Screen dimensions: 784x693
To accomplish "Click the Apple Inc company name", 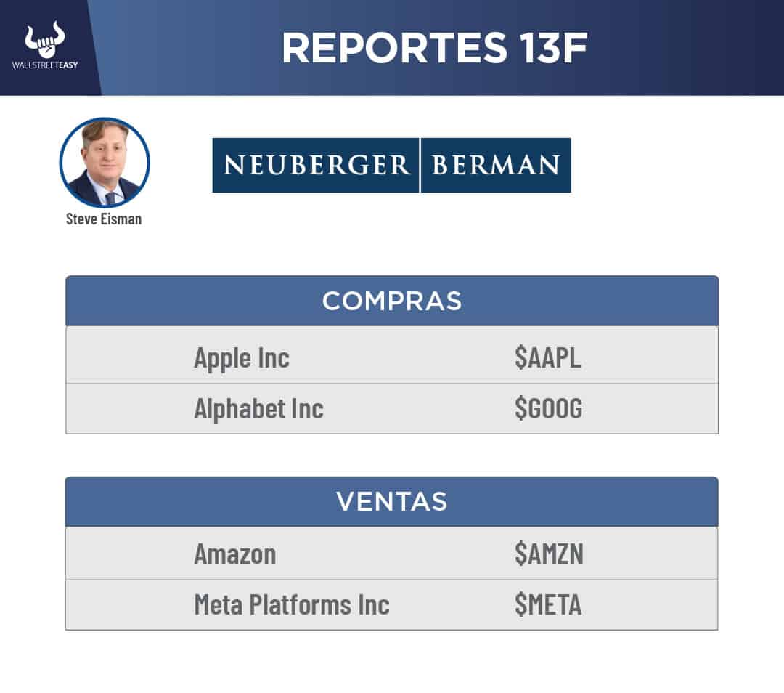I will (241, 357).
